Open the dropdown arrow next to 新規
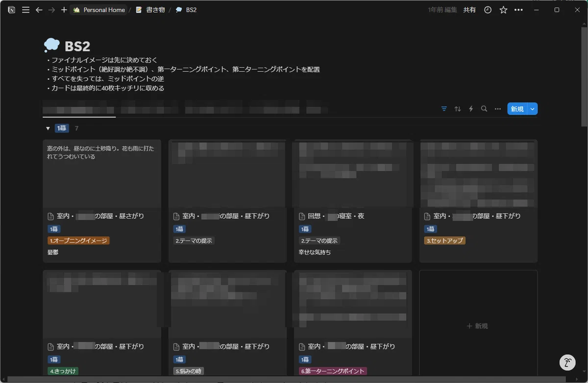The width and height of the screenshot is (588, 383). (533, 109)
